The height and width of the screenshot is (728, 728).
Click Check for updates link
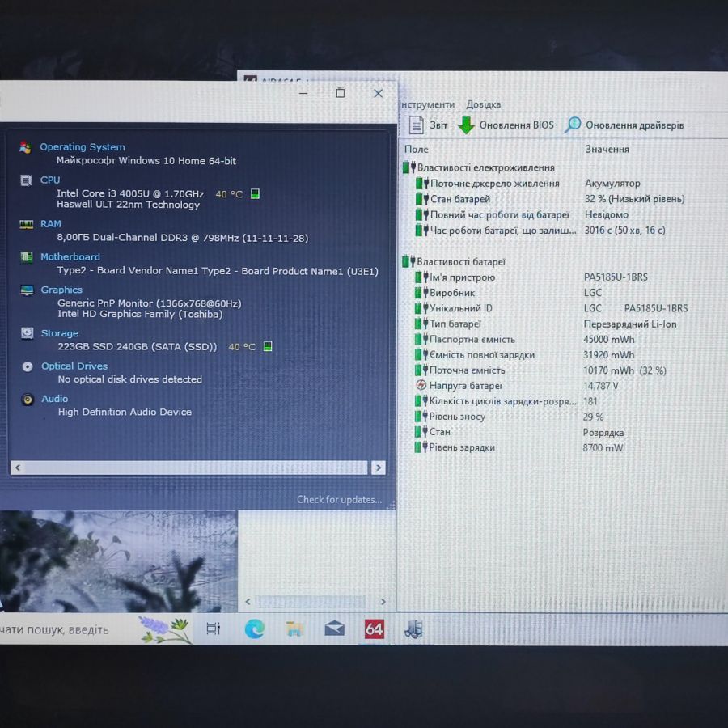pos(340,500)
